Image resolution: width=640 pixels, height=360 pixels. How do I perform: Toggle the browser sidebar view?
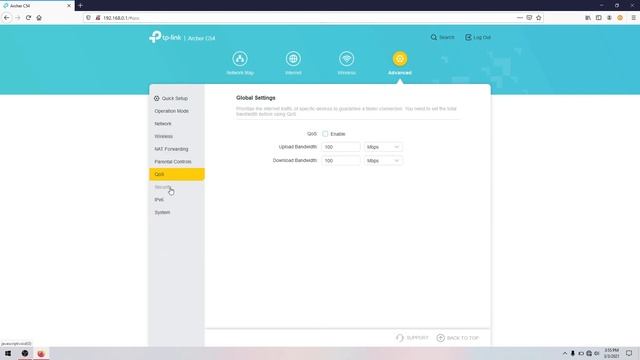coord(598,18)
